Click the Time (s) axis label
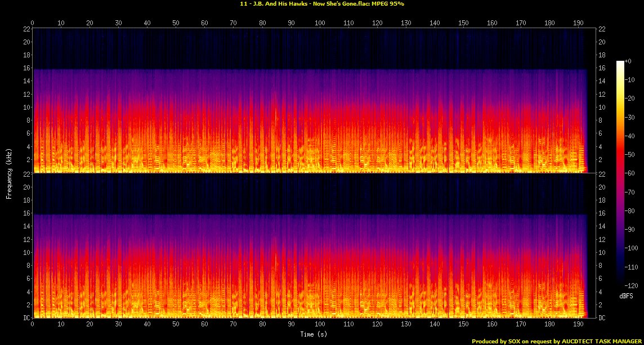 point(314,334)
